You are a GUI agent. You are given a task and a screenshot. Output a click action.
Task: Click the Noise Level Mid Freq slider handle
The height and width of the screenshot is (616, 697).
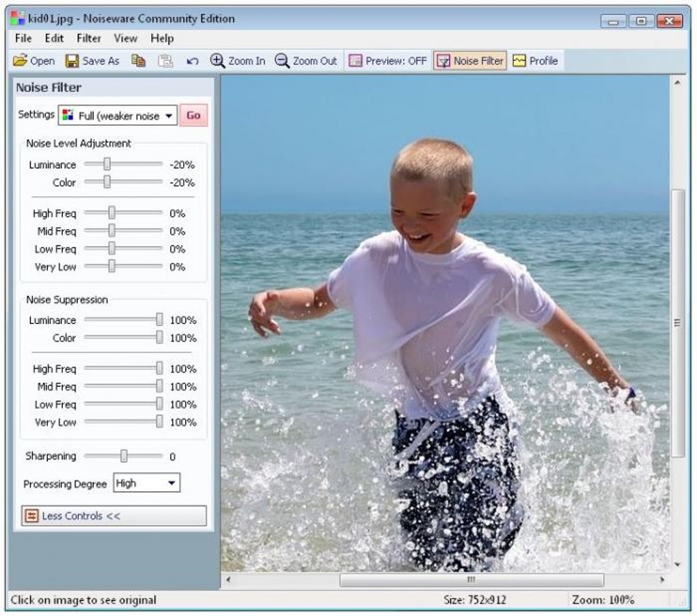[111, 231]
